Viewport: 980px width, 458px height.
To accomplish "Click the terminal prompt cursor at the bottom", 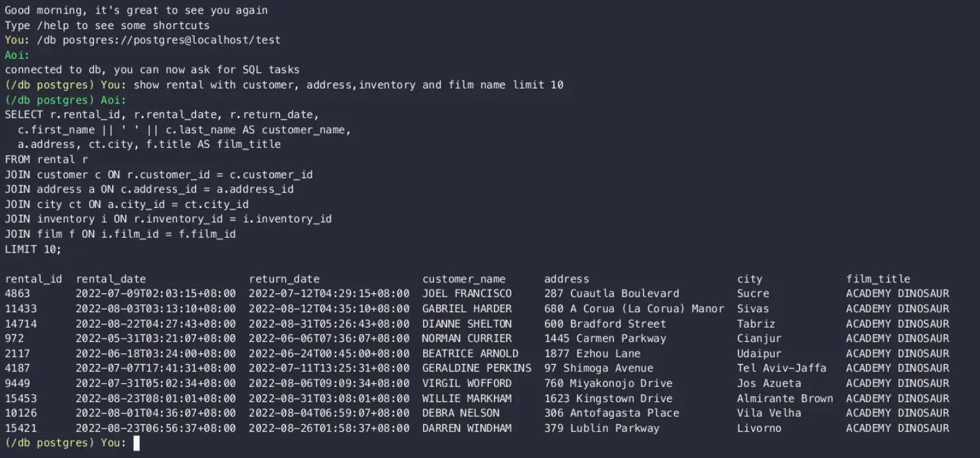I will (137, 443).
